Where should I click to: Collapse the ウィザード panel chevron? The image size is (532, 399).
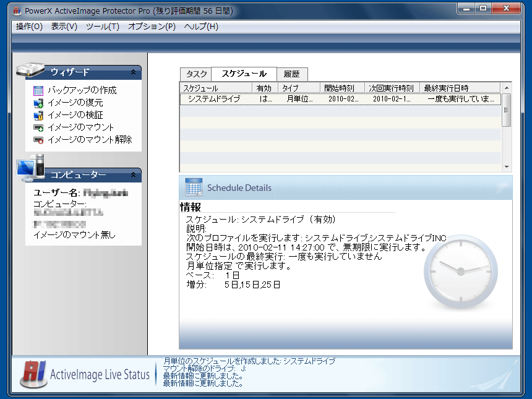pos(134,72)
